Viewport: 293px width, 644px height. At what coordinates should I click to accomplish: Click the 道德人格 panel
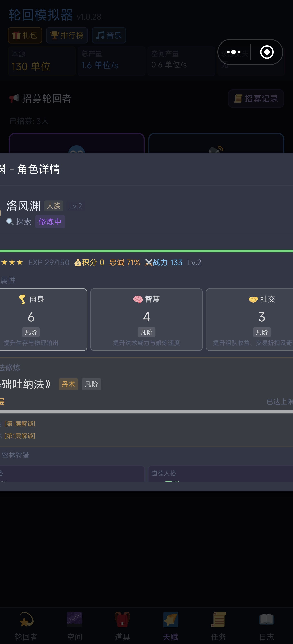point(220,474)
